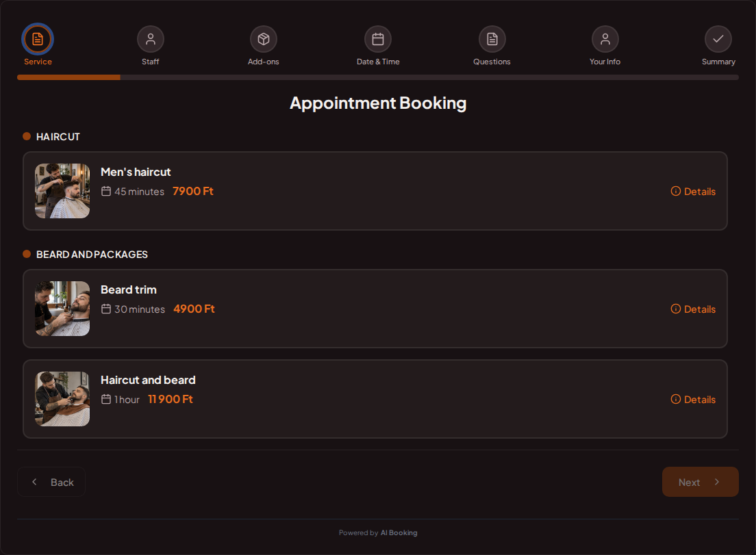Click the Next button right chevron
Screen dimensions: 756x555
(x=717, y=482)
